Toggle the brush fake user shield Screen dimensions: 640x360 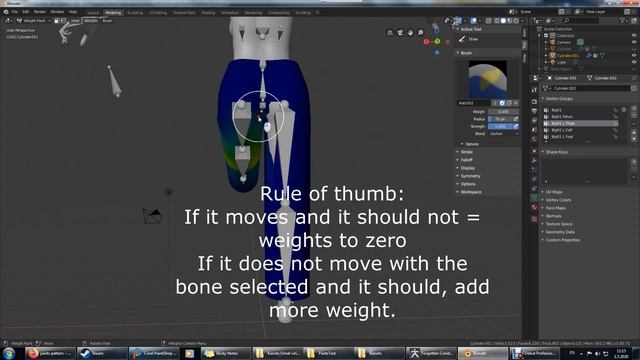[502, 103]
